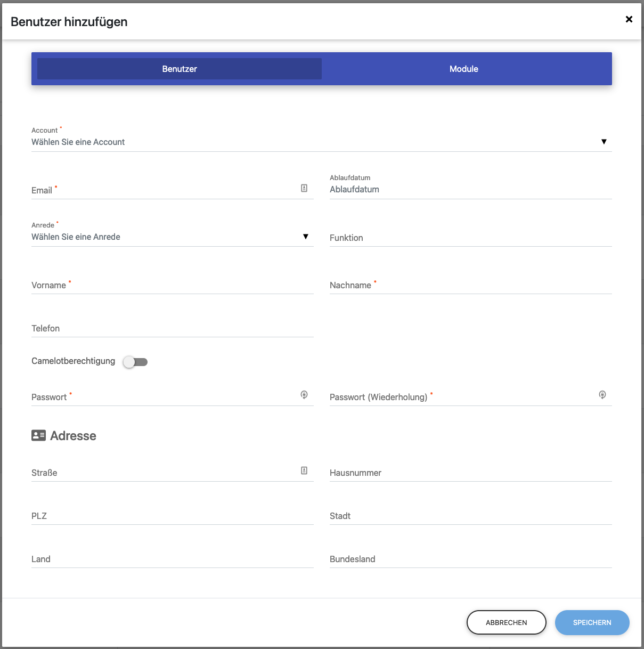Click the key icon in Passwort (Wiederholung) field

point(602,395)
